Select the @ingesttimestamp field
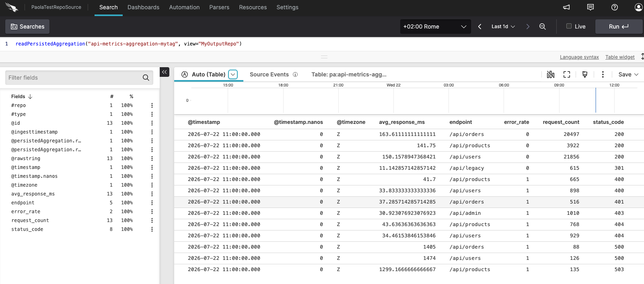The image size is (644, 284). 35,132
